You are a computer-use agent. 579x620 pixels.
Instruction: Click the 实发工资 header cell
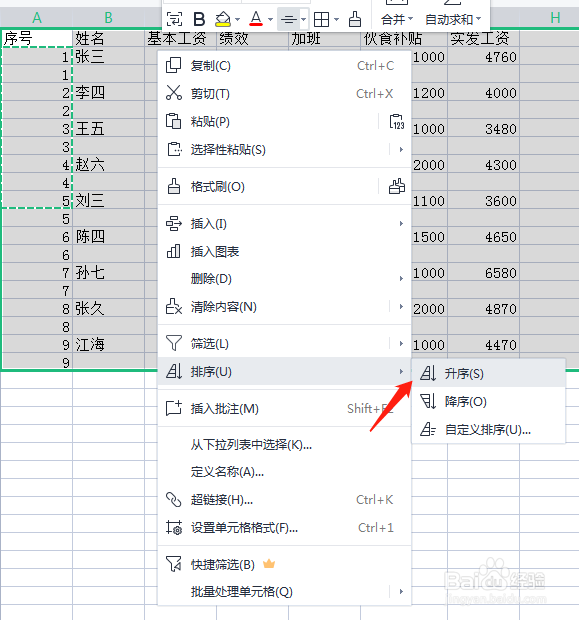[483, 38]
